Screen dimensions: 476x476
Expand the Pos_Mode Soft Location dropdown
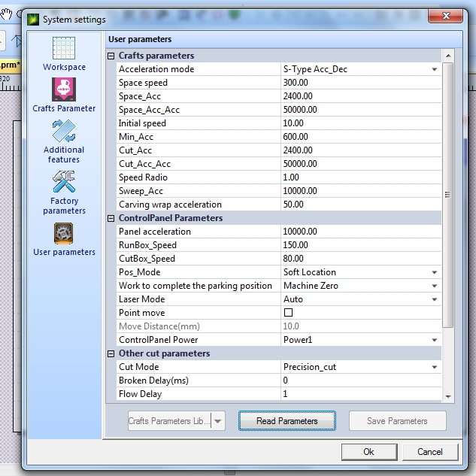(434, 272)
